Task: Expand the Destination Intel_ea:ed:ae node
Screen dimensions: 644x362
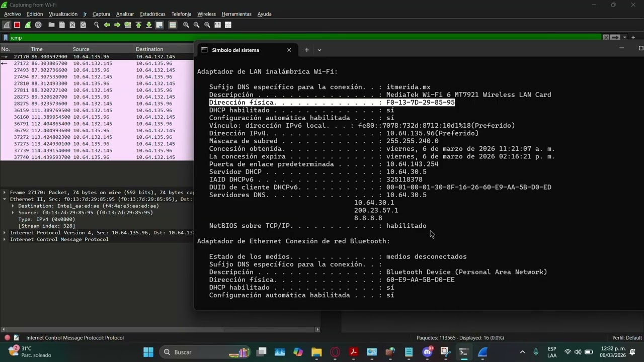Action: tap(13, 206)
